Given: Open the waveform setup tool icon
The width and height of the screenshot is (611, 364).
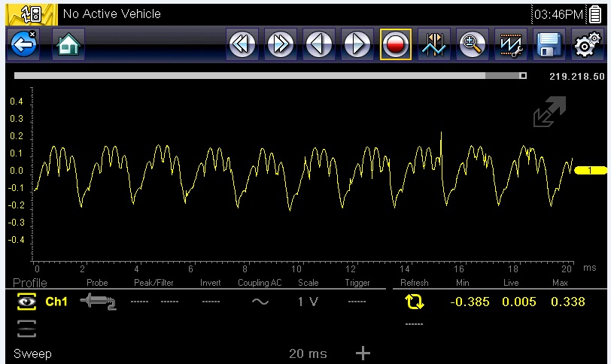Looking at the screenshot, I should tap(511, 45).
